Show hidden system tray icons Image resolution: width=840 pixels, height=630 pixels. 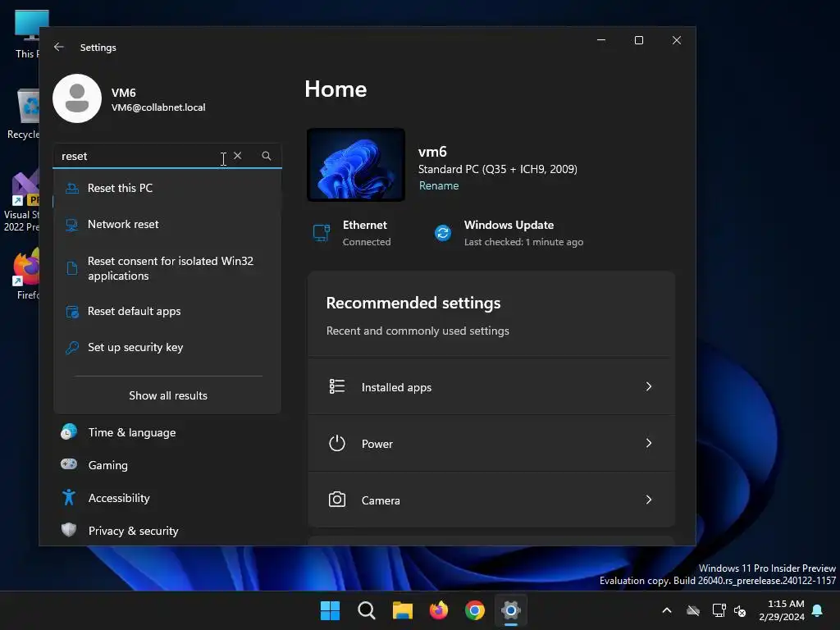pyautogui.click(x=667, y=610)
